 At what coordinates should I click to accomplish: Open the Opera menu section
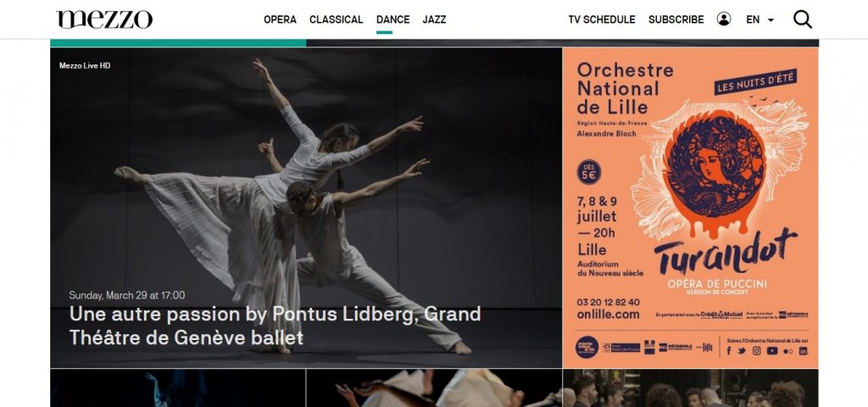point(280,20)
